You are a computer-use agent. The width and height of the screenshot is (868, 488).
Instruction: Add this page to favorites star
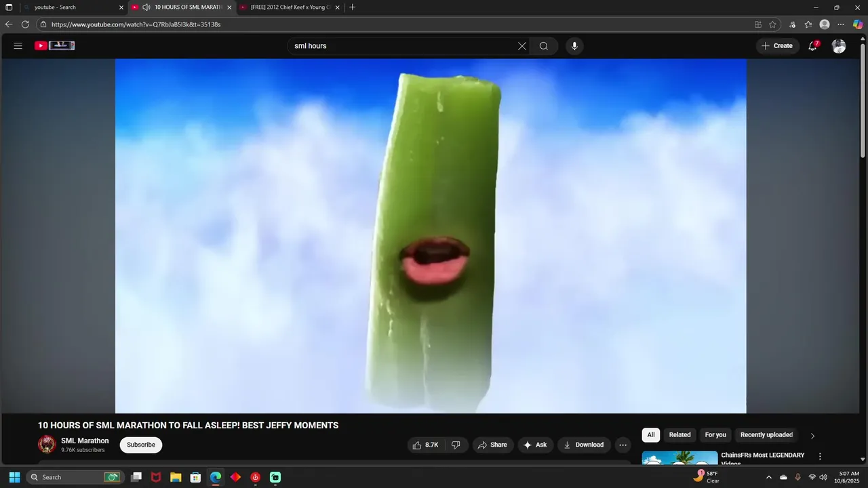pos(773,24)
